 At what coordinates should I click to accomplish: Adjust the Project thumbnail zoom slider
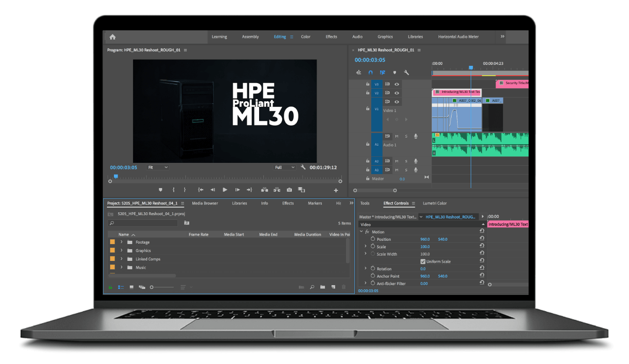[162, 287]
